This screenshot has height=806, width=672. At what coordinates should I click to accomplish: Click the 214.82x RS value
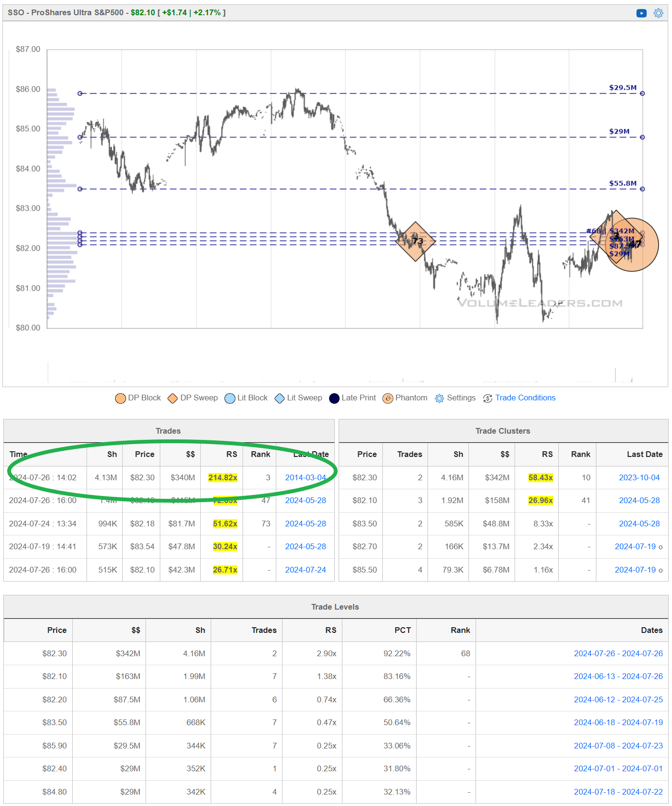click(223, 477)
